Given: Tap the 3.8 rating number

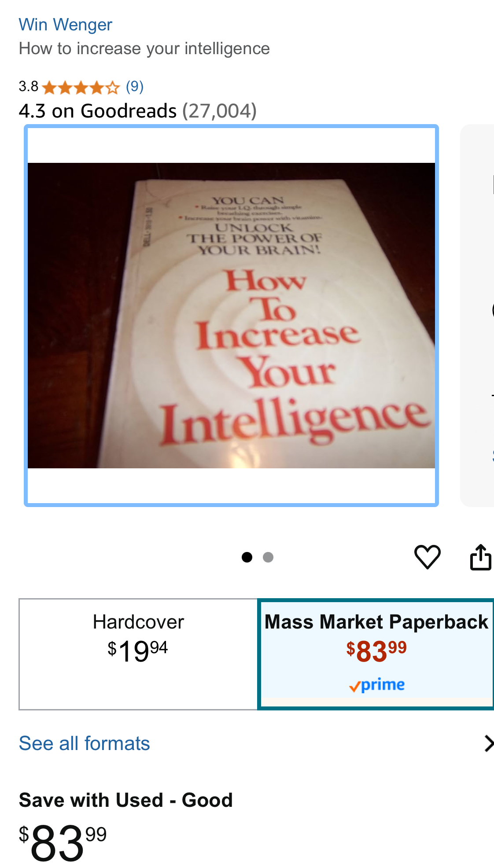Looking at the screenshot, I should [29, 87].
